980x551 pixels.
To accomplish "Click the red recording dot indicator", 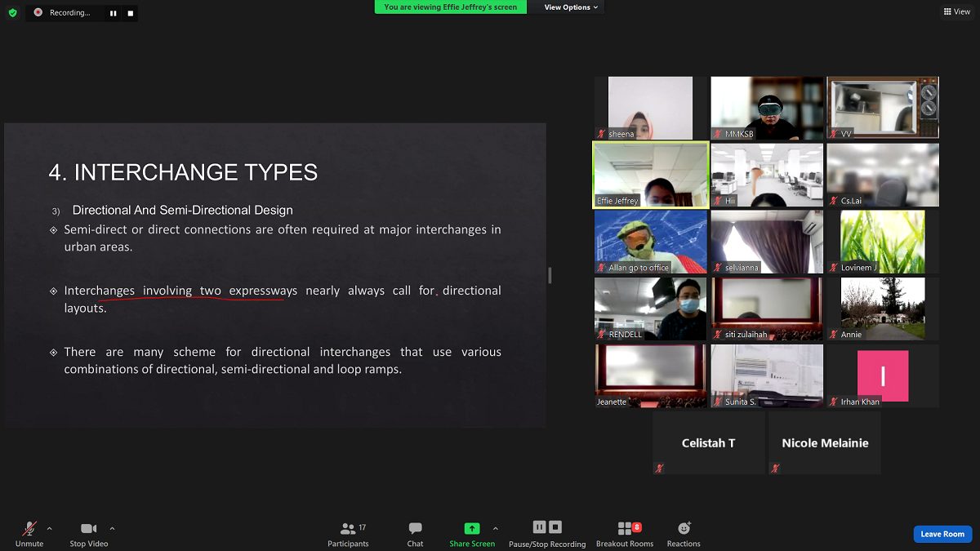I will point(38,13).
